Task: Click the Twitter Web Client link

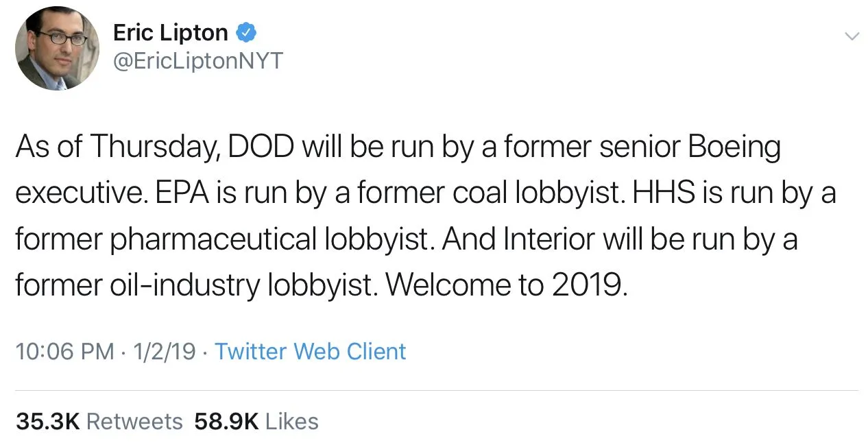Action: (x=311, y=351)
